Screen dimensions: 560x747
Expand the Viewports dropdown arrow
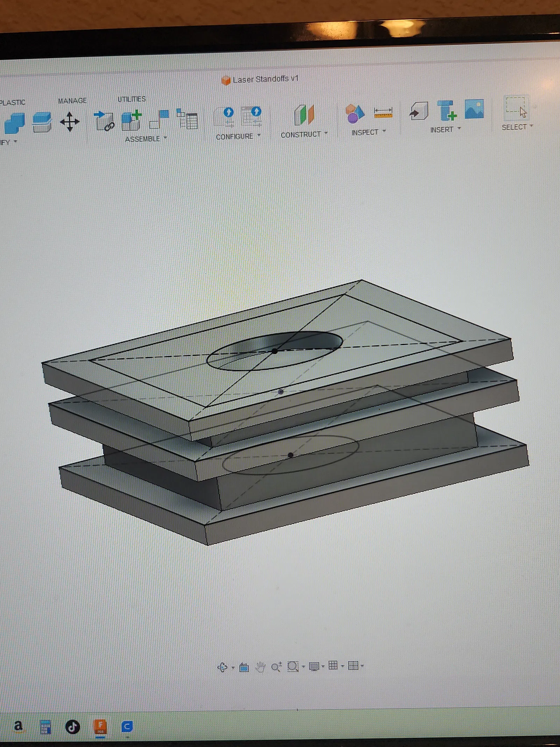pos(362,666)
